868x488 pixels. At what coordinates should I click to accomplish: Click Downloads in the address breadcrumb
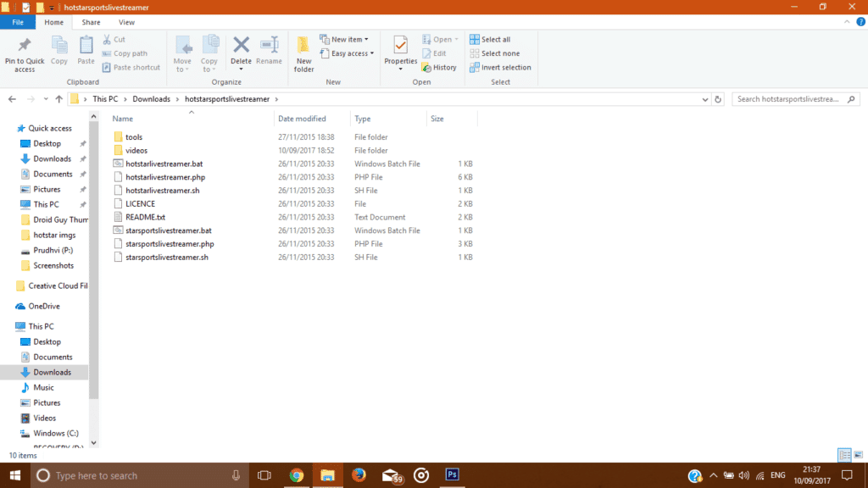click(x=151, y=99)
